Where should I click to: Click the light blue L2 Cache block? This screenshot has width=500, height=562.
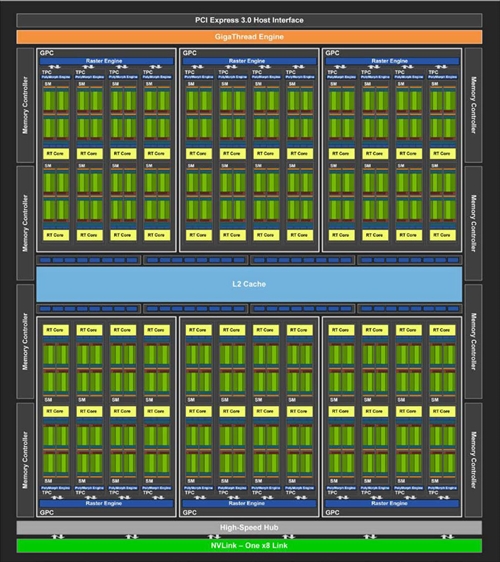[x=249, y=284]
